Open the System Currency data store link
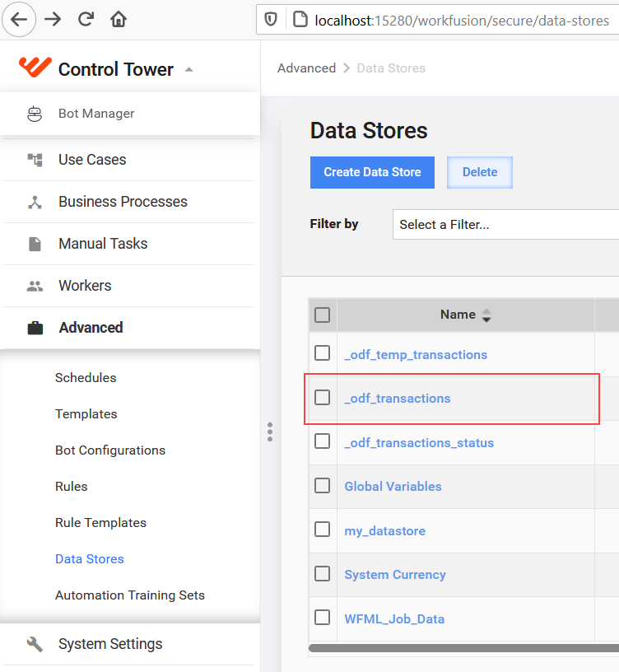The width and height of the screenshot is (619, 672). [x=395, y=575]
